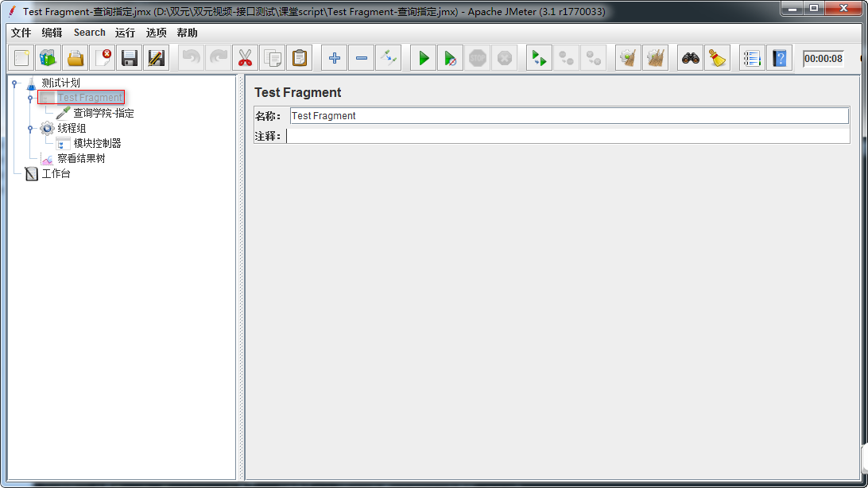The width and height of the screenshot is (868, 488).
Task: Click the Redo arrow icon
Action: click(218, 58)
